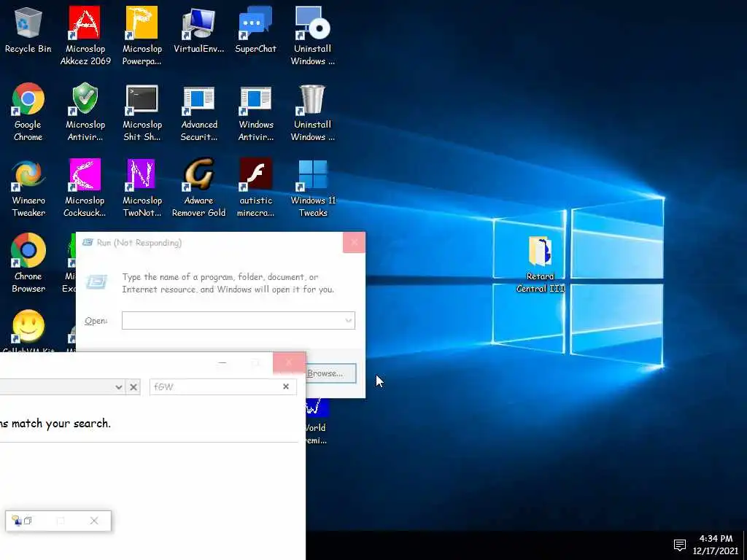The image size is (747, 560).
Task: Click the small window's network computer icon
Action: tap(18, 521)
